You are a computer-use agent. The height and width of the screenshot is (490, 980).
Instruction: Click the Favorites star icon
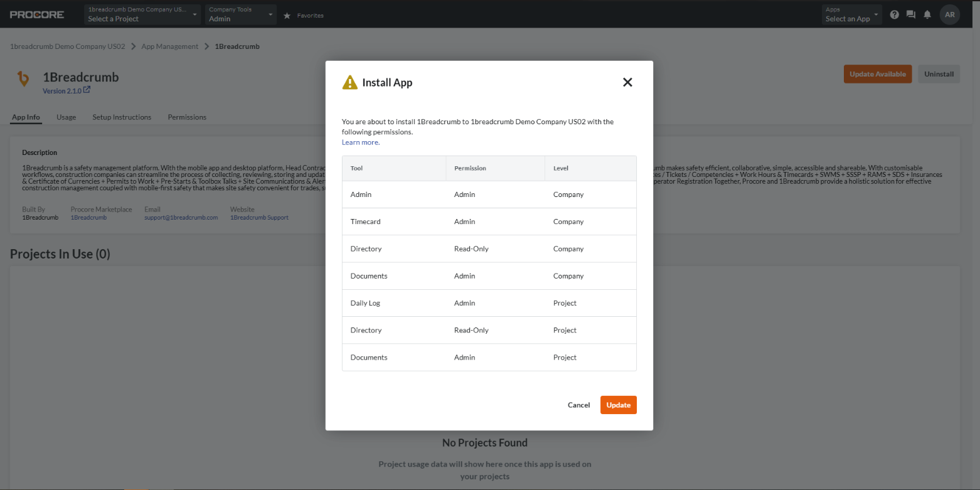[x=287, y=16]
